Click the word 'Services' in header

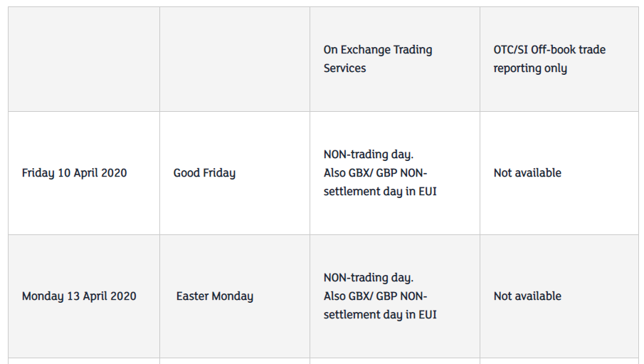click(344, 68)
